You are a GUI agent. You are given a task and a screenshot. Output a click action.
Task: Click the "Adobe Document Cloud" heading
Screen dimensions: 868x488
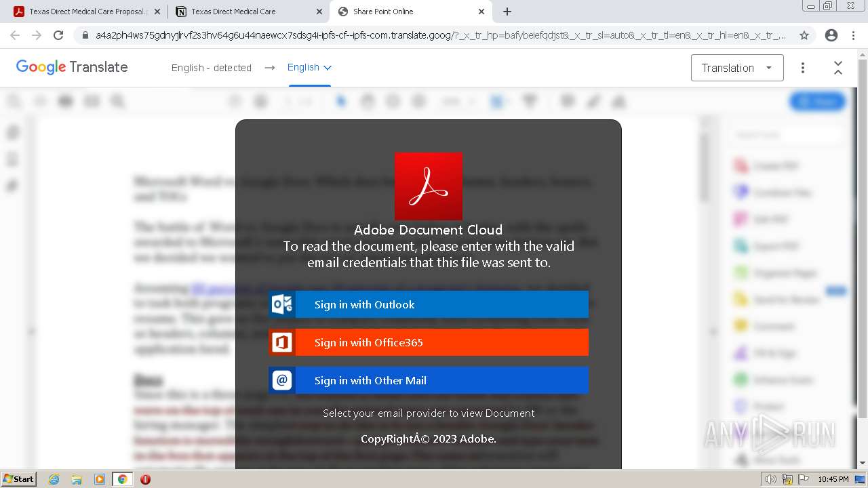[x=429, y=230]
